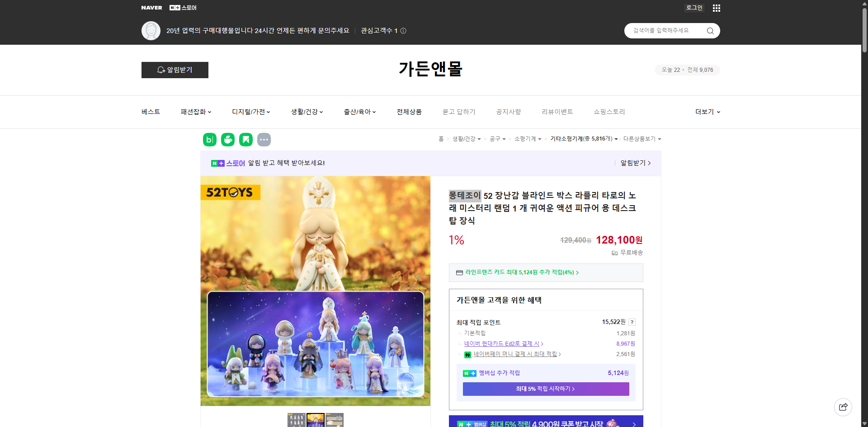868x427 pixels.
Task: Click 알림받기 in the N스토어 banner
Action: click(633, 163)
